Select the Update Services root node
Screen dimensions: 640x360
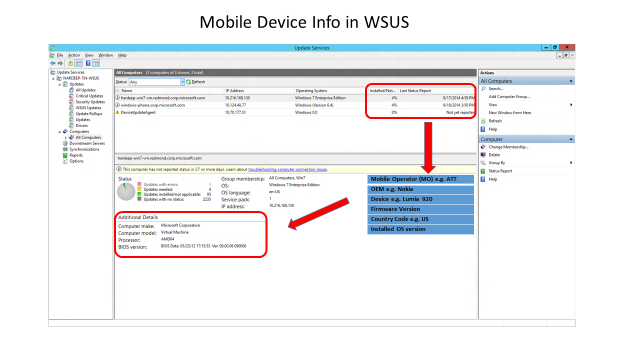[70, 72]
